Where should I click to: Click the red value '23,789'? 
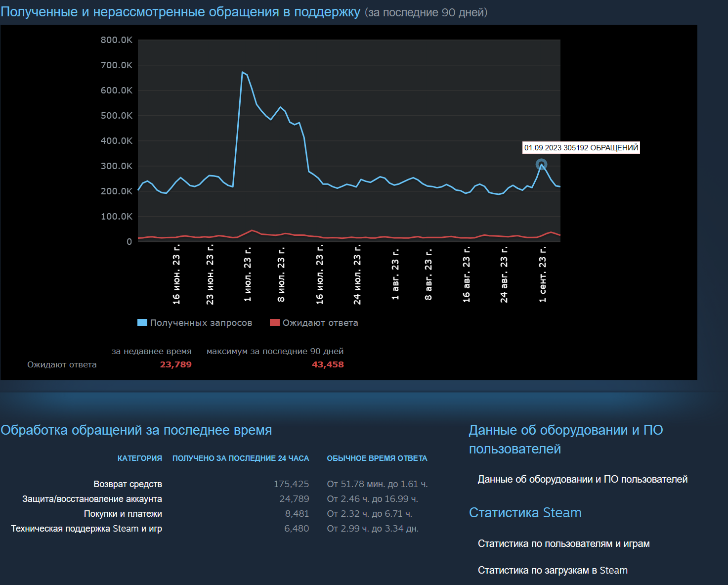tap(176, 364)
